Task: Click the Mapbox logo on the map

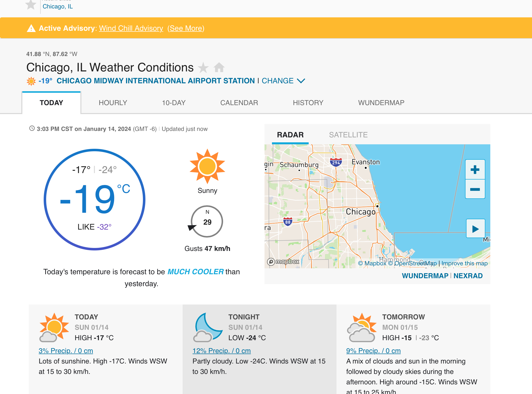Action: [x=283, y=262]
